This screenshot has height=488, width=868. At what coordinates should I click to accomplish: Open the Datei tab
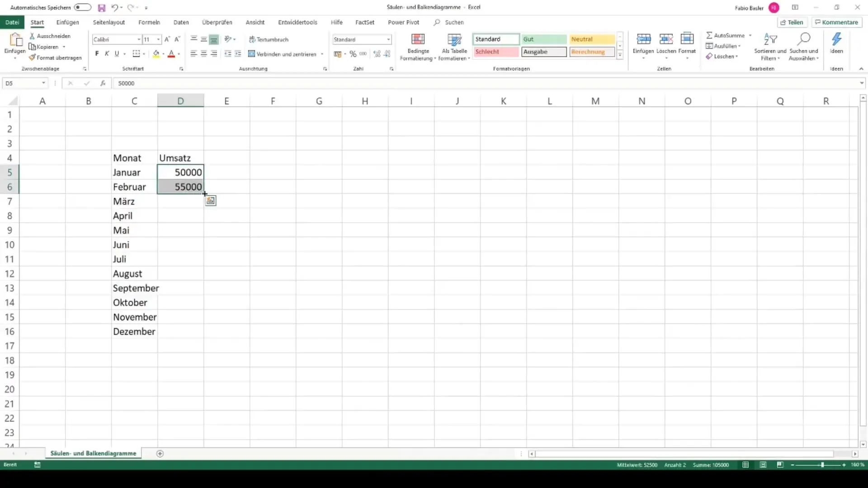[12, 22]
